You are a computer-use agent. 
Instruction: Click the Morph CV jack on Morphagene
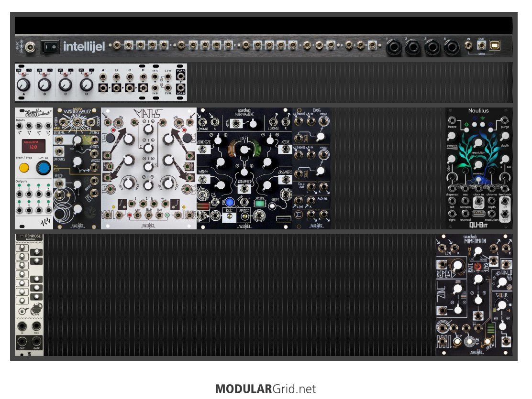click(x=202, y=180)
